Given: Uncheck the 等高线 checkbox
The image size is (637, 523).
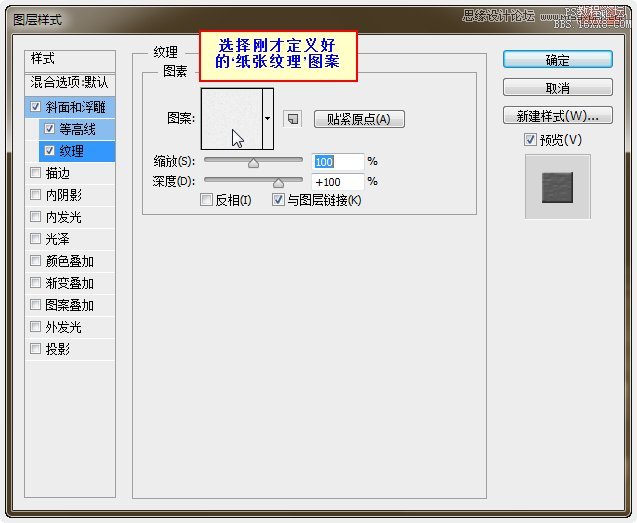Looking at the screenshot, I should click(x=50, y=129).
